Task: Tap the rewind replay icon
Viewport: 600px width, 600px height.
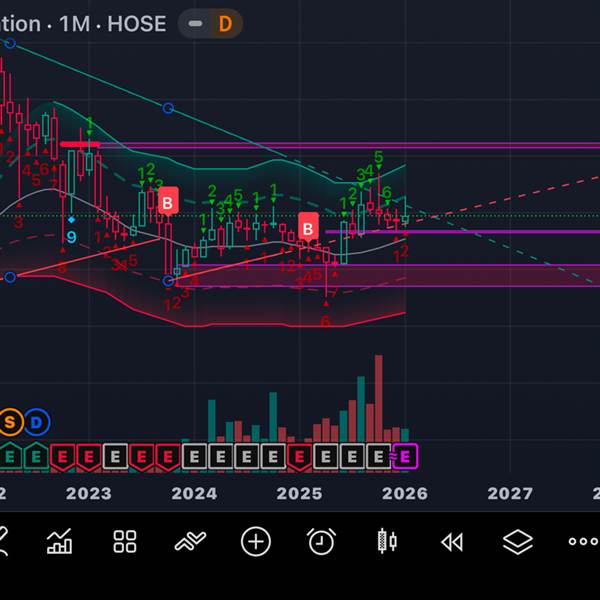Action: [x=452, y=542]
